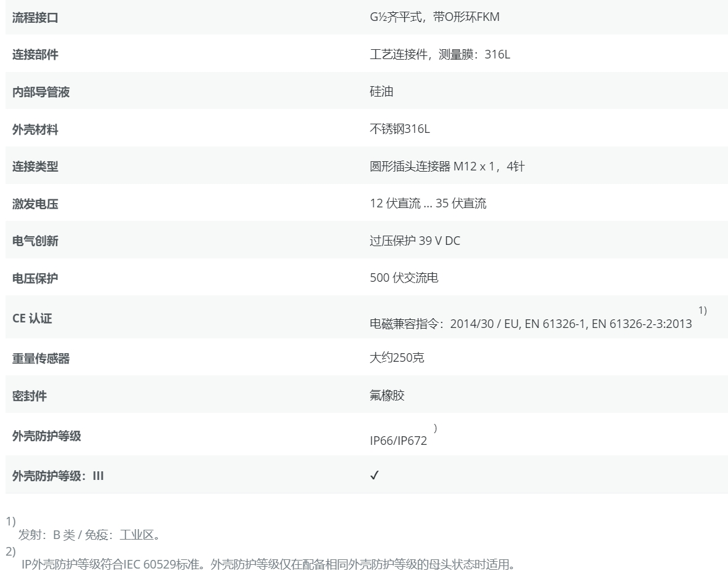
Task: Click the 12 伏直流 ... 35 伏直流 value
Action: tap(428, 204)
